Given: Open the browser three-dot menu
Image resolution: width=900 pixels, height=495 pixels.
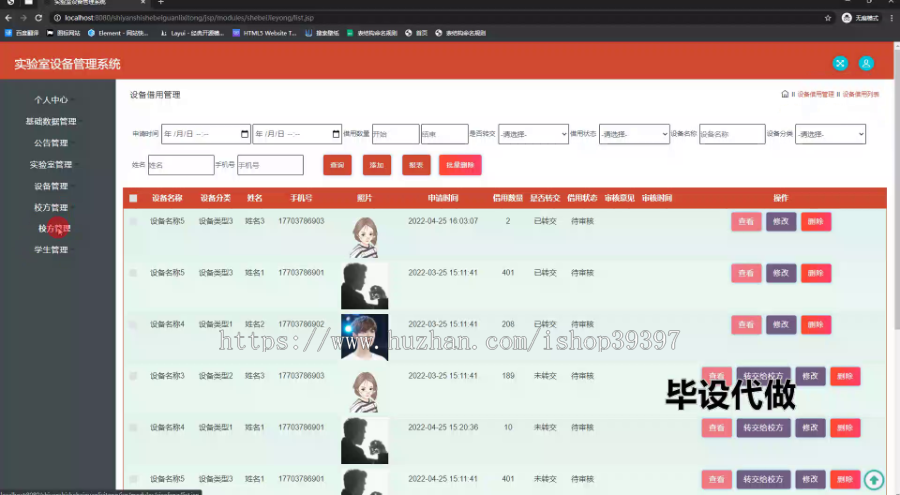Looking at the screenshot, I should (x=891, y=18).
